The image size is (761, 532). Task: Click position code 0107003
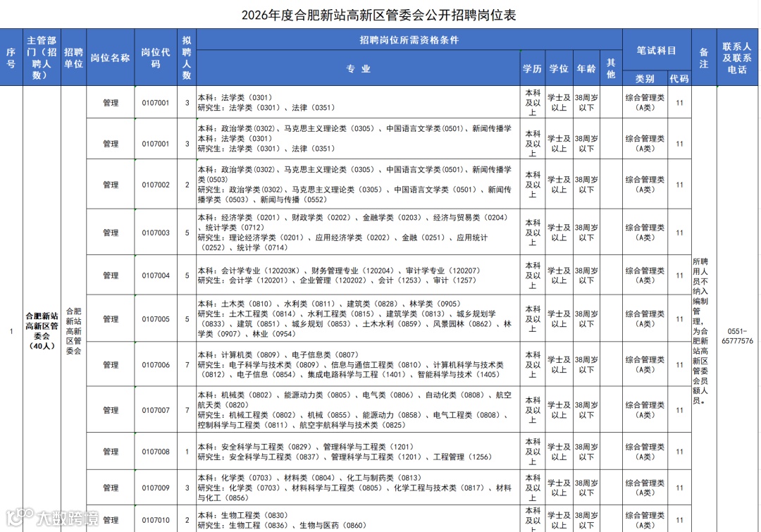(x=156, y=233)
